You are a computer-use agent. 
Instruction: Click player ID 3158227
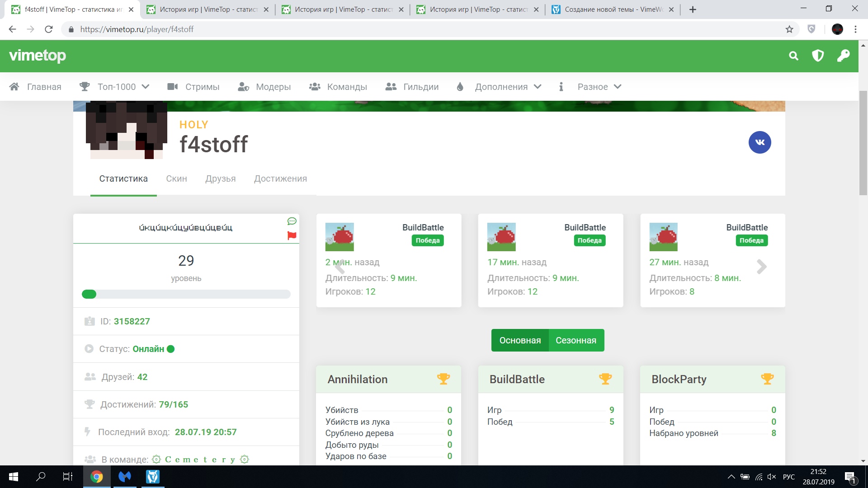click(x=132, y=321)
